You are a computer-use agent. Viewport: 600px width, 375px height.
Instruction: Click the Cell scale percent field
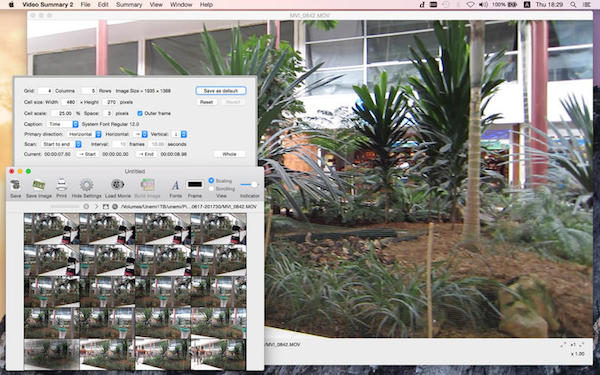click(x=62, y=113)
